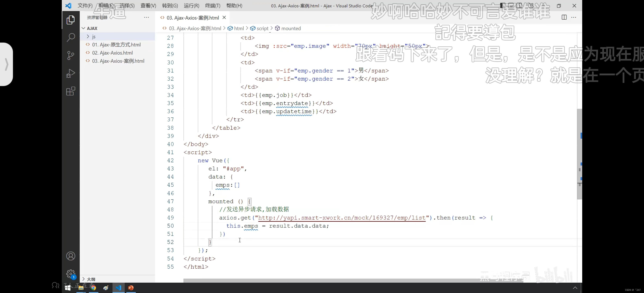Click the Run and Debug icon

[x=71, y=73]
